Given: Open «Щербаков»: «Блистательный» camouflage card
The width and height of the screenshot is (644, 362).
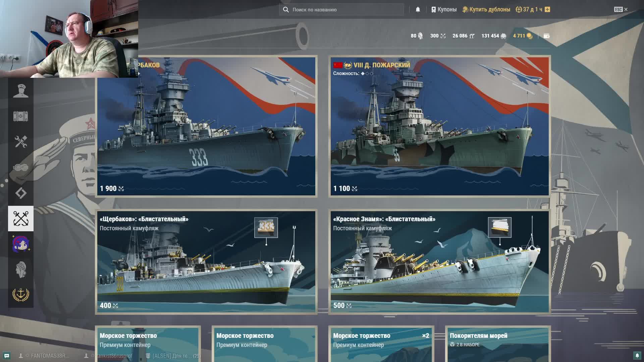Looking at the screenshot, I should (x=206, y=262).
